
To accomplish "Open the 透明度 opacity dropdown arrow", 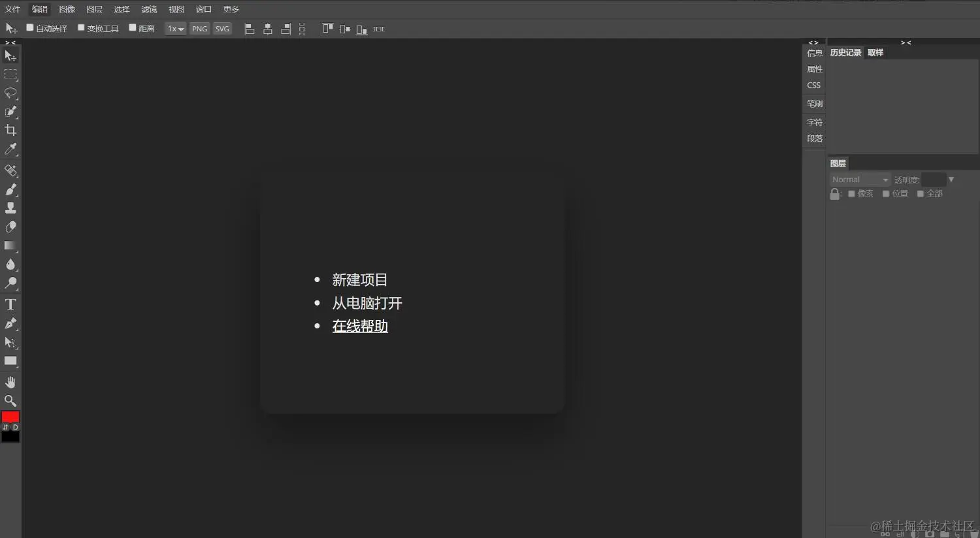I will click(951, 179).
